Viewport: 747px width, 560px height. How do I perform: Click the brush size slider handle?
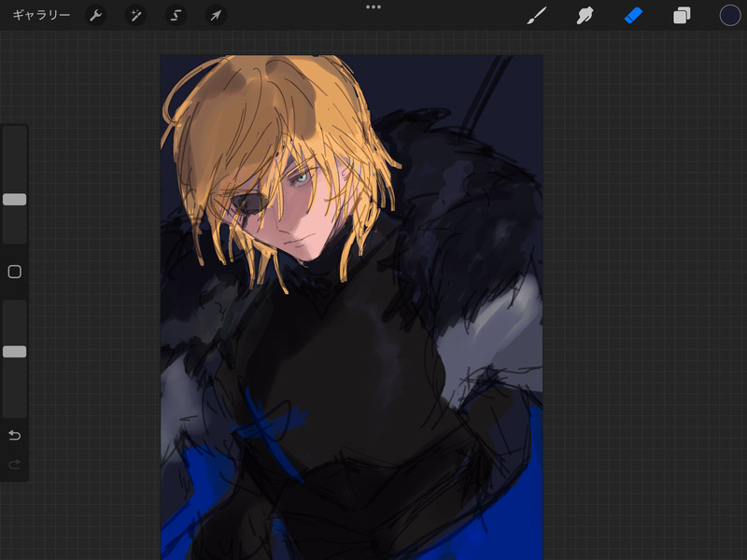(15, 200)
